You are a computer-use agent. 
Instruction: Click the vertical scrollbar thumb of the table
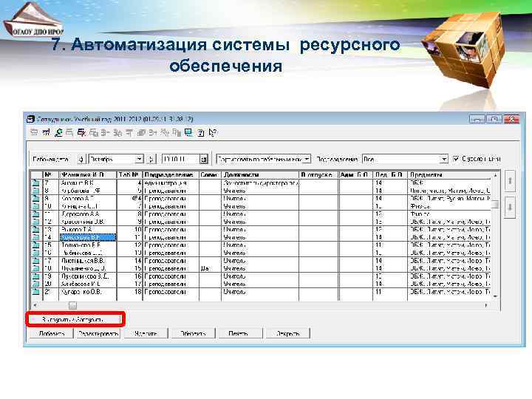pyautogui.click(x=495, y=204)
